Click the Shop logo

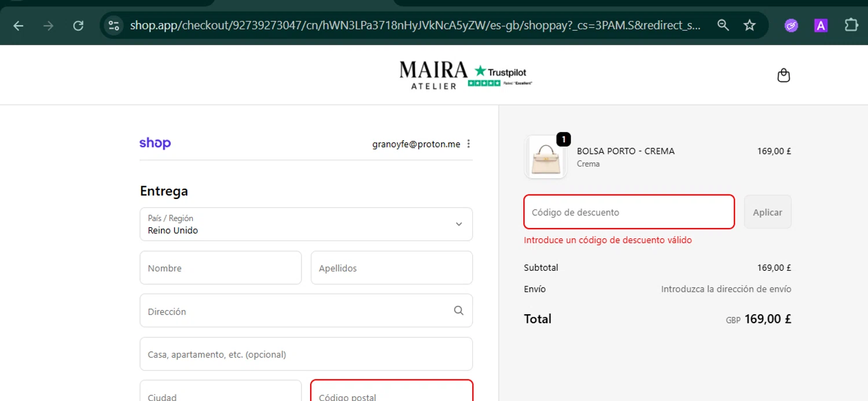(x=155, y=143)
